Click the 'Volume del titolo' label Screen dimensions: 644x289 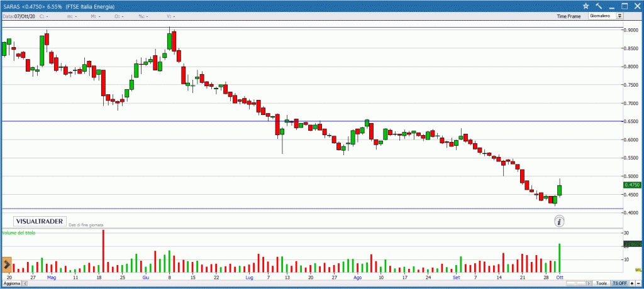[x=18, y=232]
